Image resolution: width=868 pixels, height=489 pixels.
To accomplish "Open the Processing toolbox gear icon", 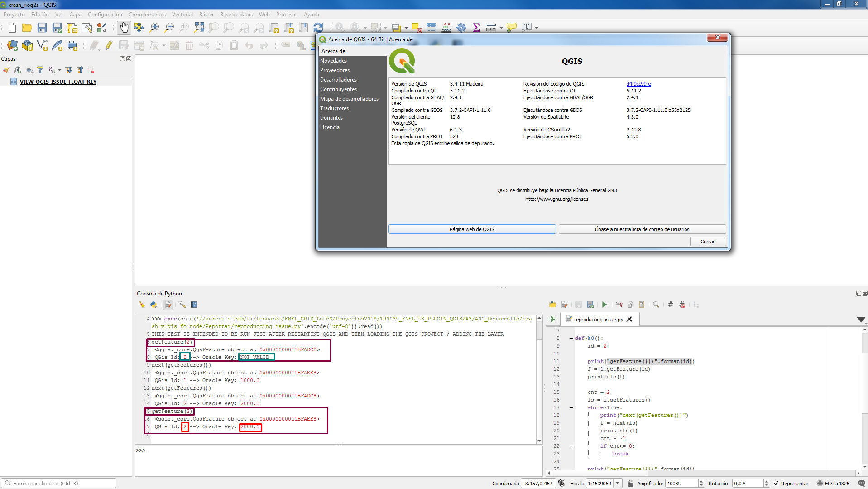I will (x=461, y=28).
